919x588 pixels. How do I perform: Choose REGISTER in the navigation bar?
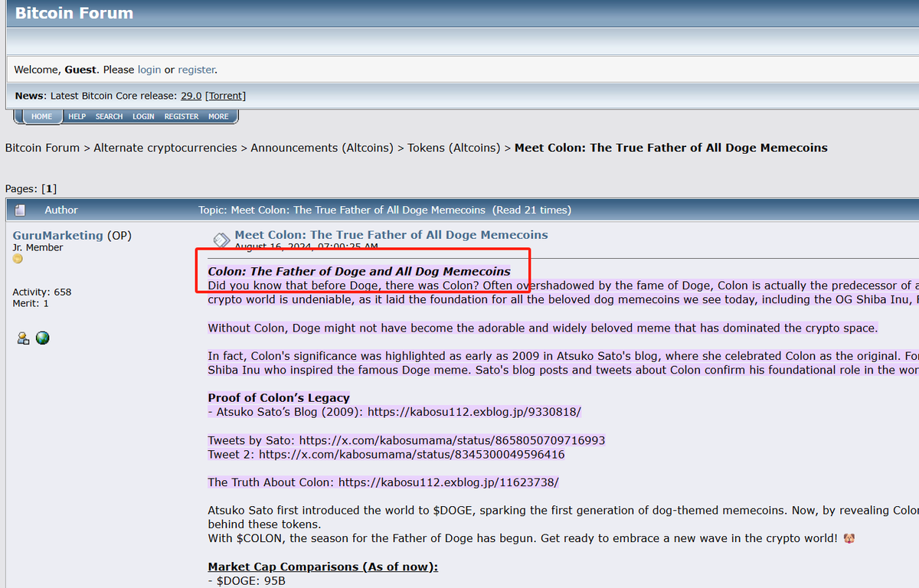pos(182,116)
